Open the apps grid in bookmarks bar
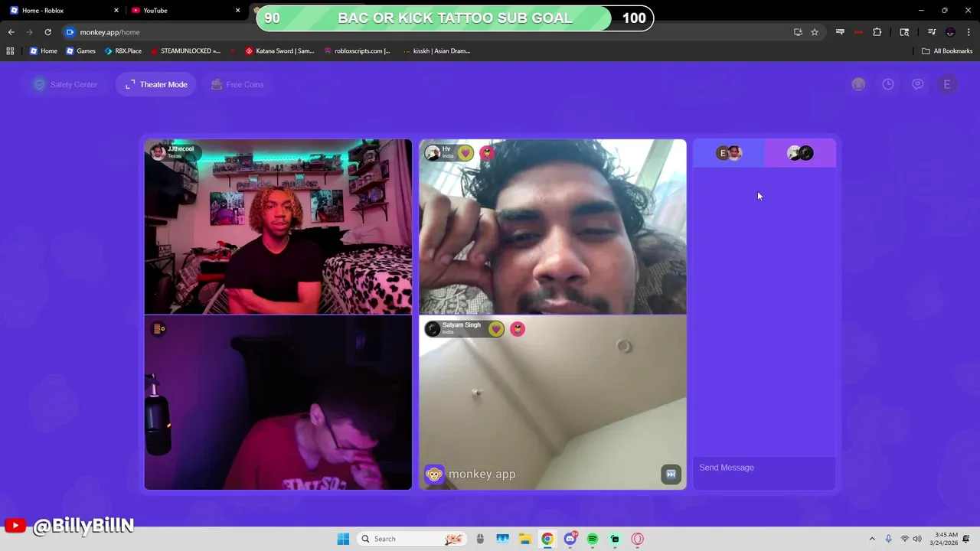The width and height of the screenshot is (980, 551). click(x=10, y=51)
